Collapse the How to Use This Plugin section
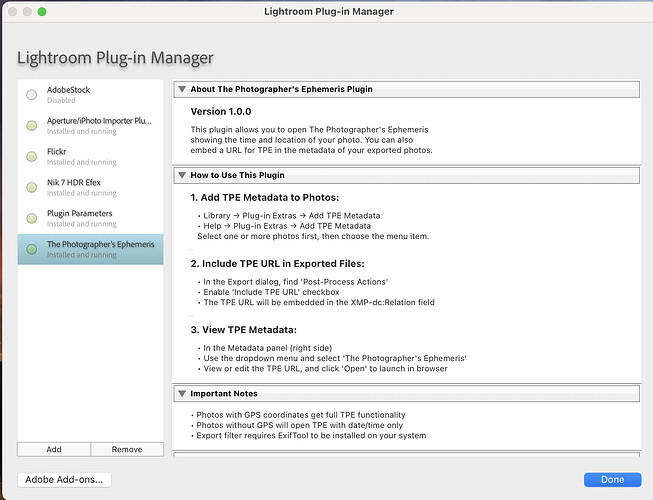 click(182, 175)
